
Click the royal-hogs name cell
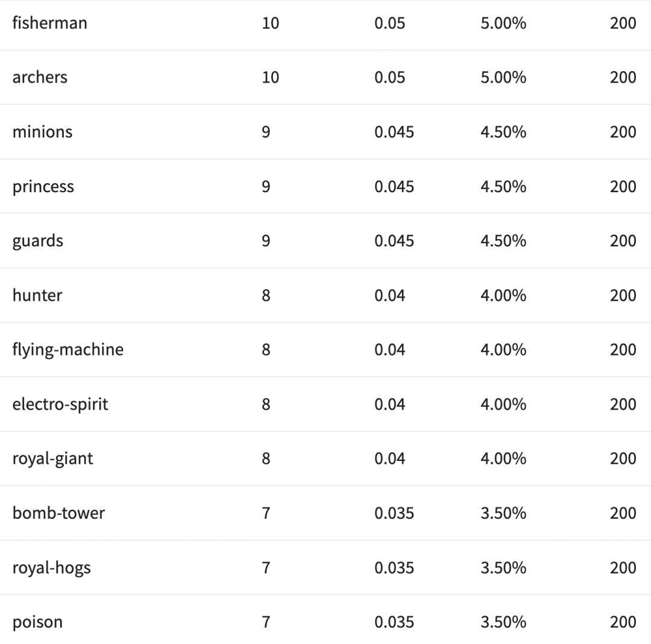(51, 567)
